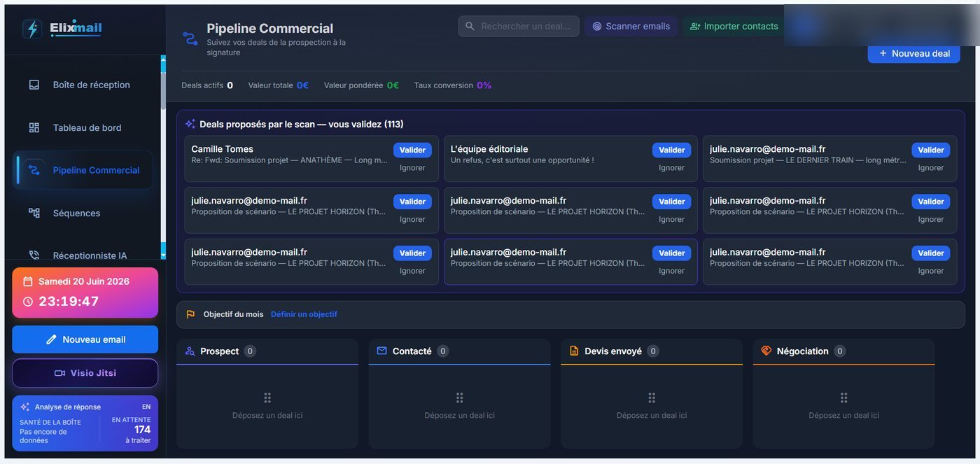Click 'Déposez un deal ici' in Devis envoyé
This screenshot has height=464, width=980.
coord(652,415)
